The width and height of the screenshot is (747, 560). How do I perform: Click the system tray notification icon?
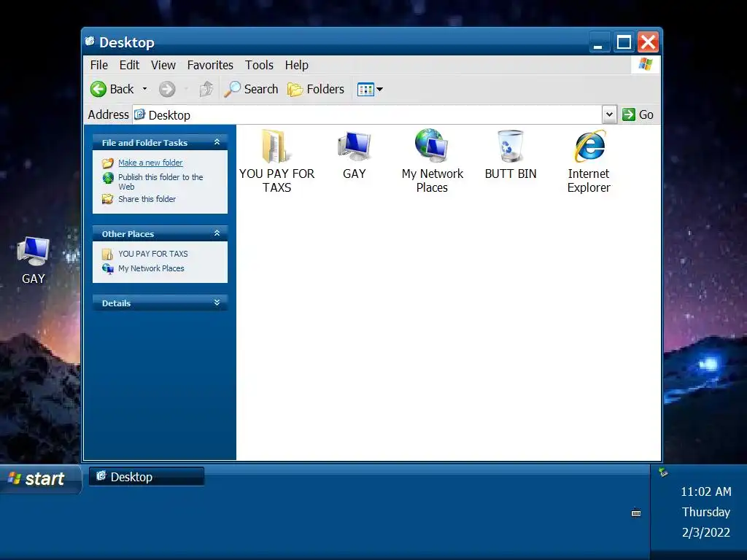pyautogui.click(x=663, y=472)
